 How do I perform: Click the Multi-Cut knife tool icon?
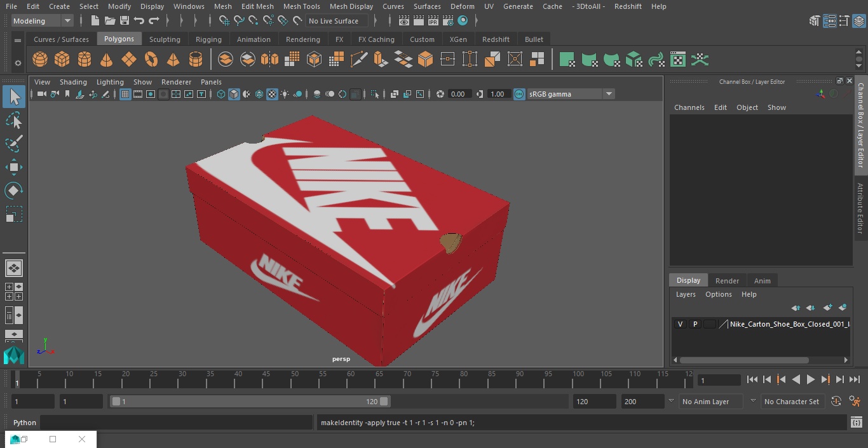point(359,60)
